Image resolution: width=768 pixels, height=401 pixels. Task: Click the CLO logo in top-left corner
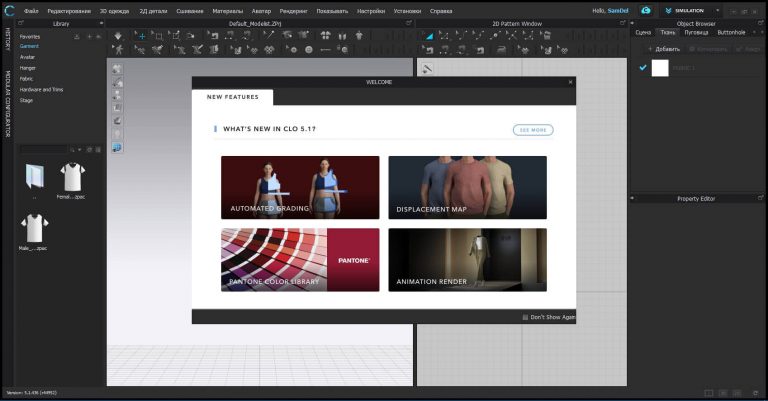point(9,10)
